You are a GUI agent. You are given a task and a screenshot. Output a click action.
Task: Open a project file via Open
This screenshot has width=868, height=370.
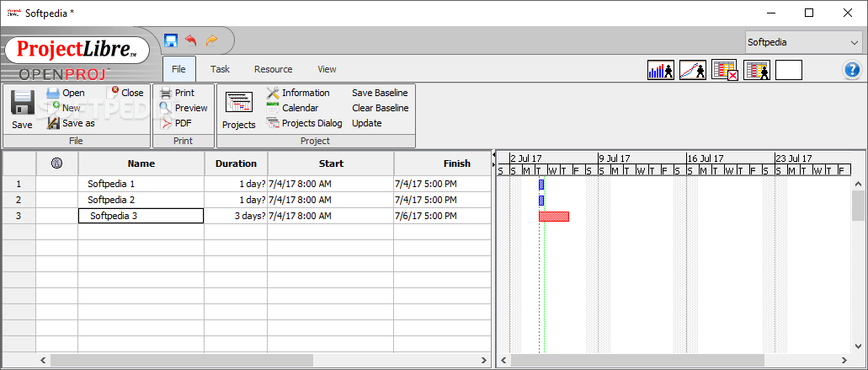coord(66,93)
